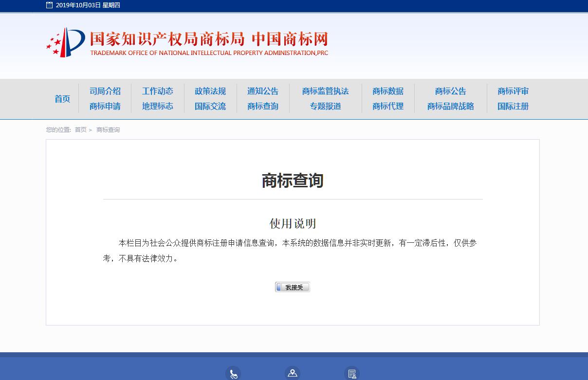Open 政策法规 in the nav bar
The height and width of the screenshot is (380, 588).
(x=210, y=91)
